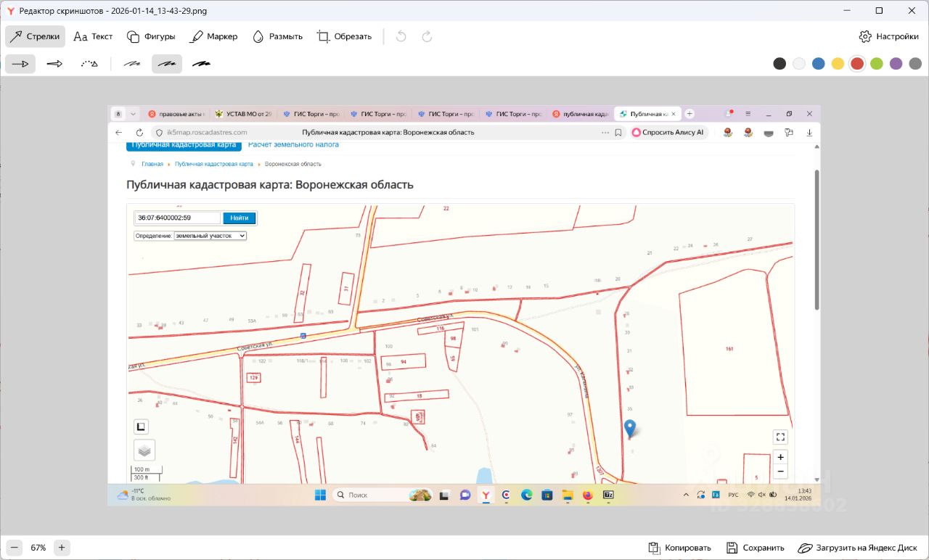Open Настройки settings
This screenshot has width=929, height=560.
(x=888, y=36)
